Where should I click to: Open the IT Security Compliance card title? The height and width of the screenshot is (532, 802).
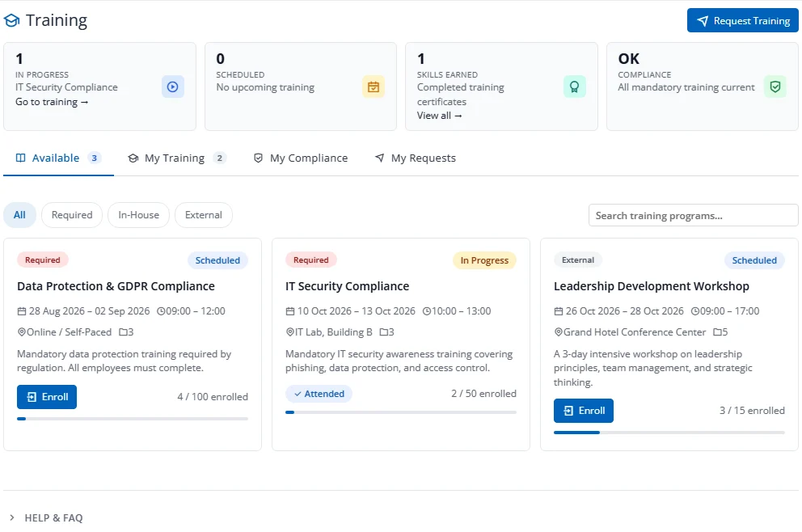point(348,286)
